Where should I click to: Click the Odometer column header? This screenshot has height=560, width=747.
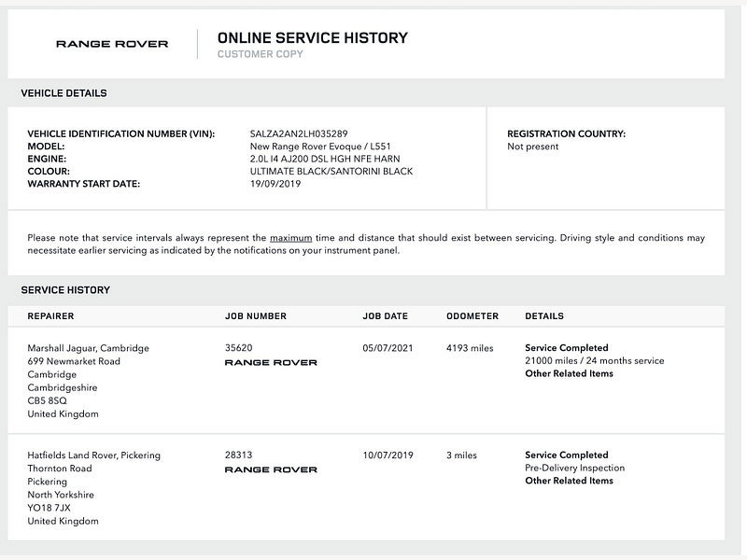click(x=472, y=316)
